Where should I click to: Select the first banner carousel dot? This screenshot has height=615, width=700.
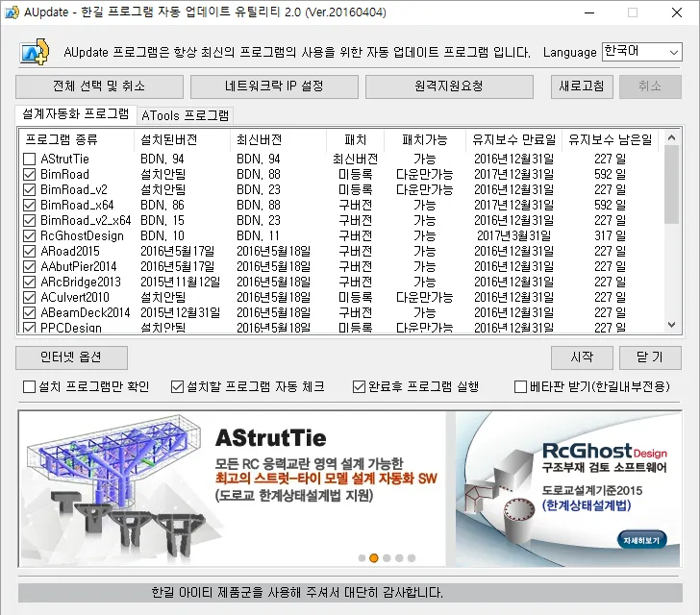(x=362, y=558)
